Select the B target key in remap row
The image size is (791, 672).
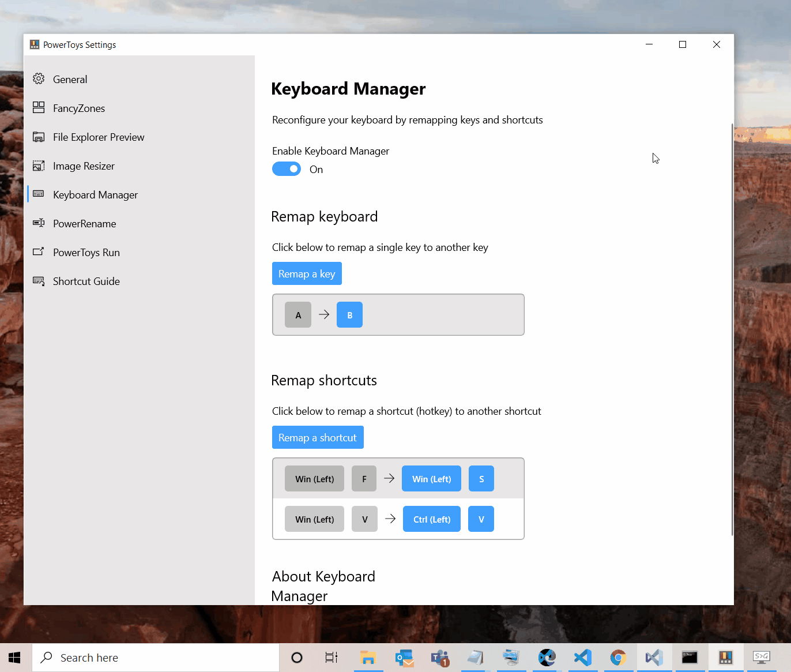coord(349,315)
